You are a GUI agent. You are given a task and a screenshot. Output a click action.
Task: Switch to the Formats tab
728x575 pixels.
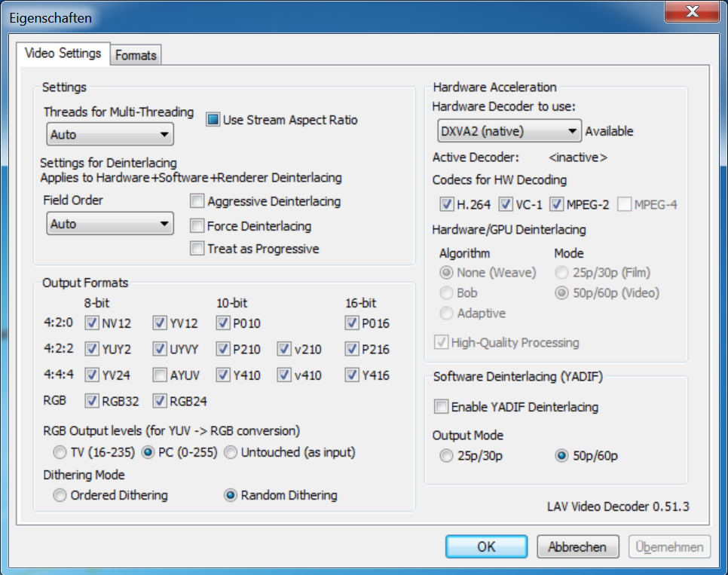[x=136, y=55]
